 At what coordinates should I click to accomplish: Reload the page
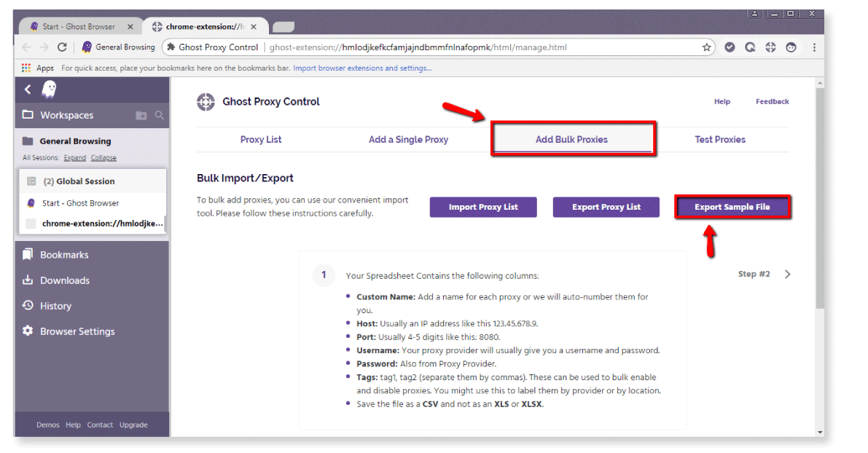(x=63, y=47)
